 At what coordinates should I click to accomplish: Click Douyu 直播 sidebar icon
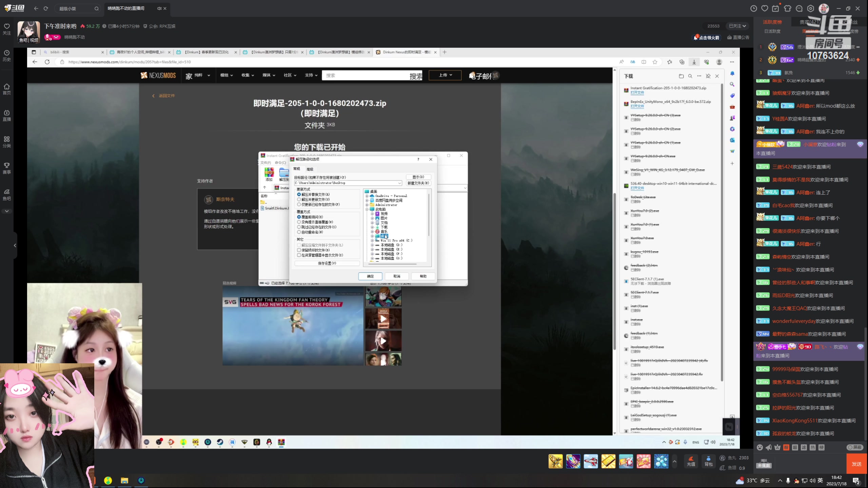pos(7,115)
